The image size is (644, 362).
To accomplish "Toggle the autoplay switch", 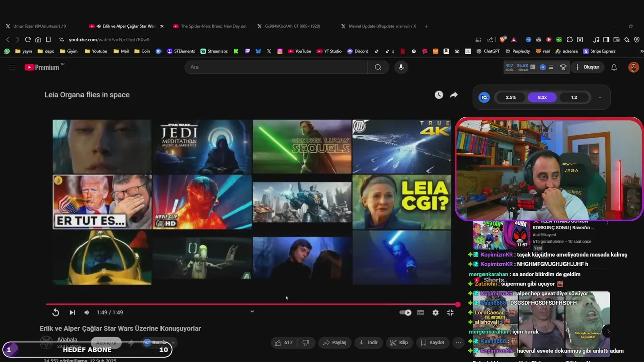I will click(x=405, y=312).
